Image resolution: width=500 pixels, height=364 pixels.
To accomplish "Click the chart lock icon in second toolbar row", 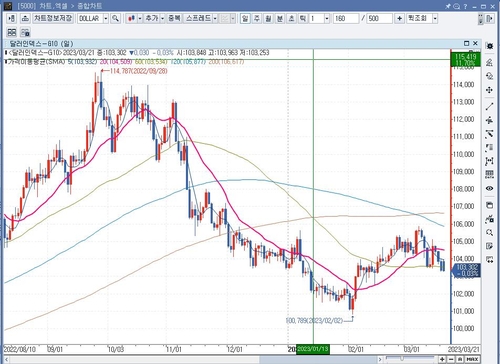I will 25,32.
